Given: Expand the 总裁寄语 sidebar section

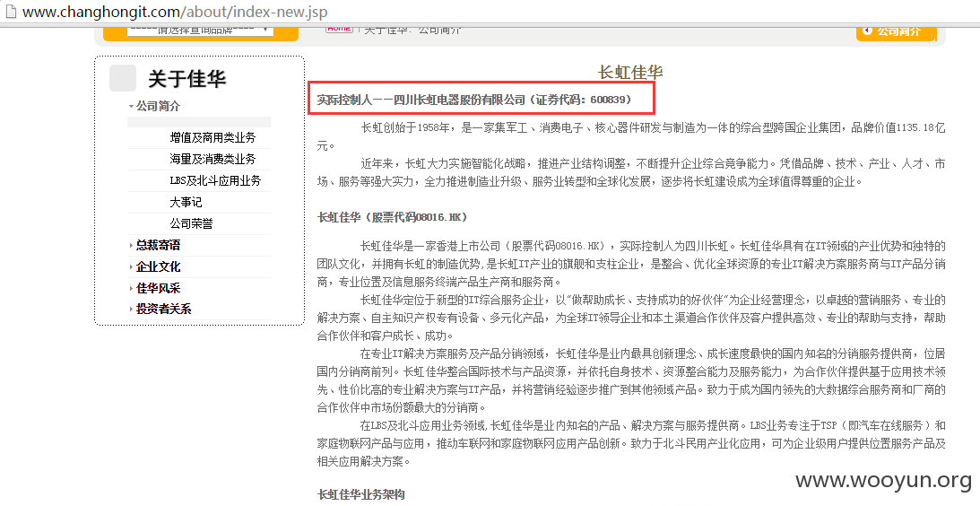Looking at the screenshot, I should 158,245.
